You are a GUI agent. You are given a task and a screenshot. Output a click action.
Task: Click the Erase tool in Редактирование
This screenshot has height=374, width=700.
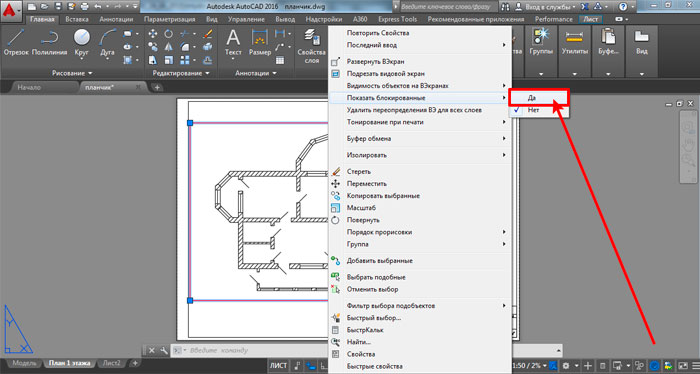coord(208,34)
